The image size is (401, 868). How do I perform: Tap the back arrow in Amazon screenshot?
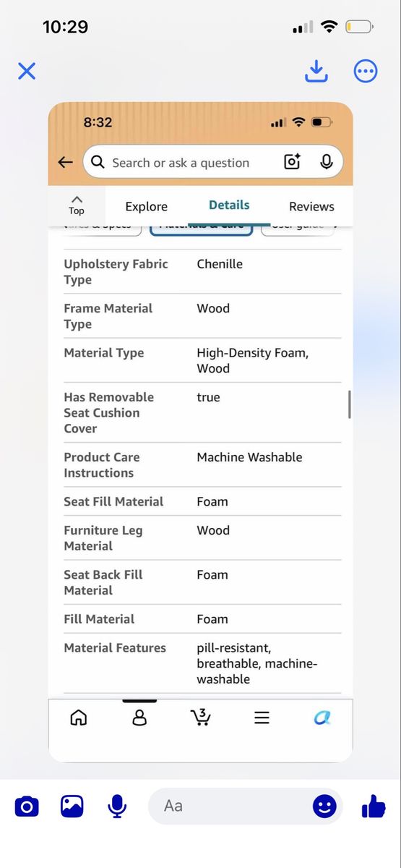[66, 163]
